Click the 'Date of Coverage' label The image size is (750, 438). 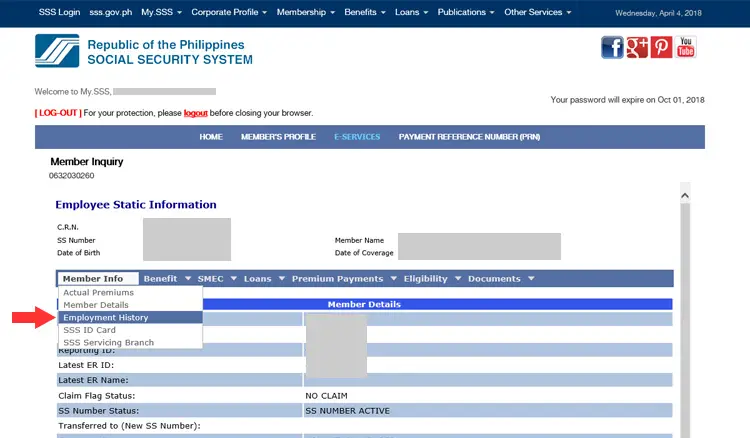tap(364, 252)
